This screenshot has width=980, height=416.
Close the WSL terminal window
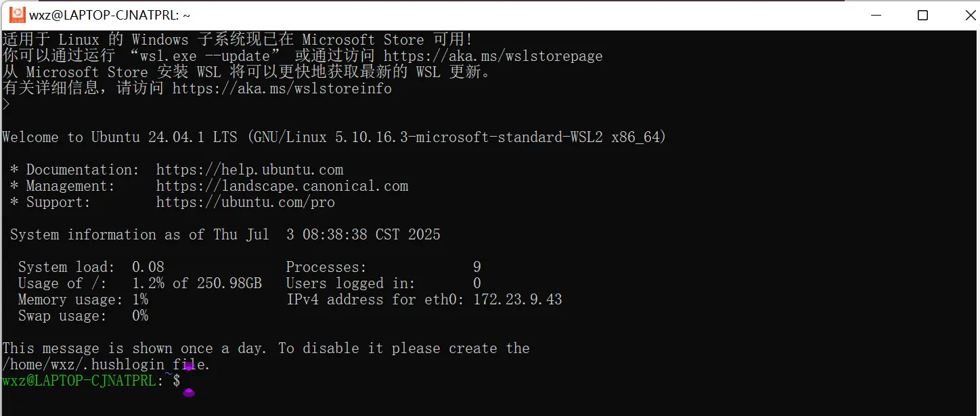coord(970,15)
